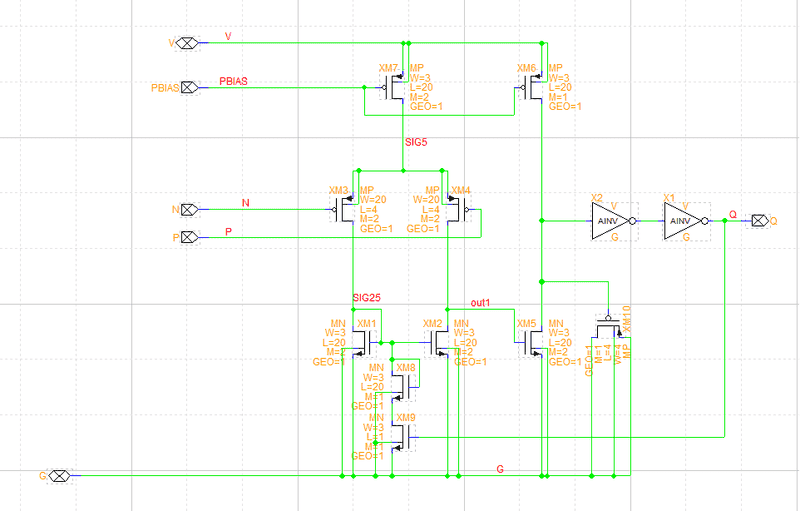Click the red G net label on ground wire
Image resolution: width=800 pixels, height=511 pixels.
[500, 469]
